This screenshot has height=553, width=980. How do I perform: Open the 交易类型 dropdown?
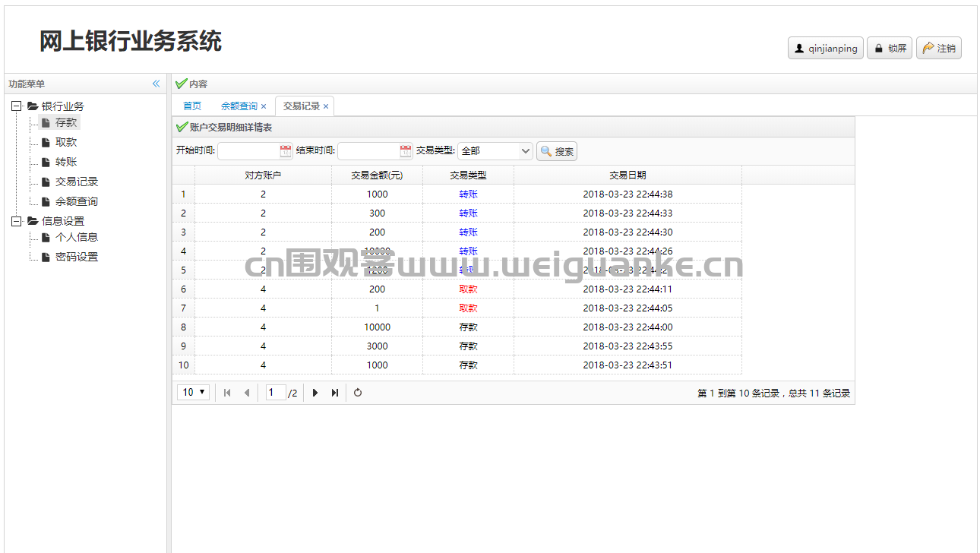[526, 151]
